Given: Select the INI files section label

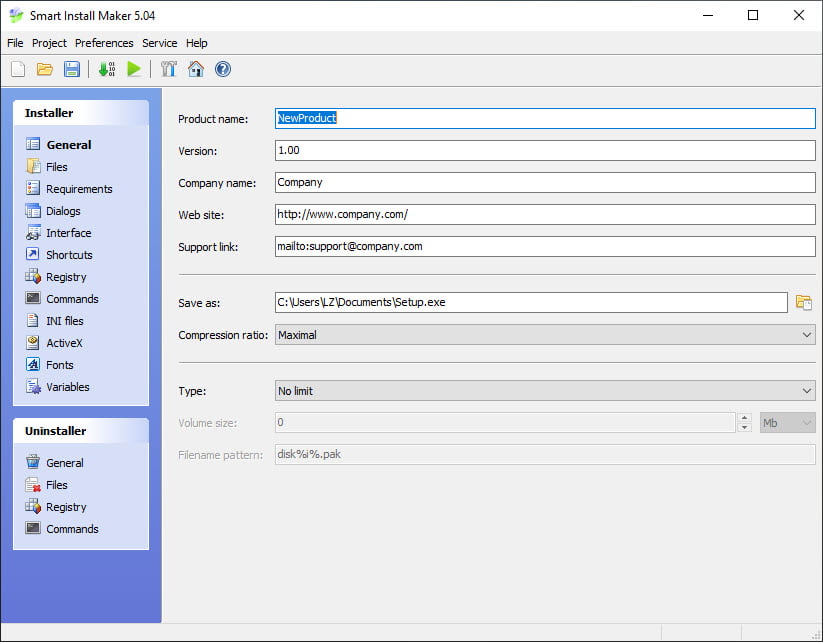Looking at the screenshot, I should (65, 321).
